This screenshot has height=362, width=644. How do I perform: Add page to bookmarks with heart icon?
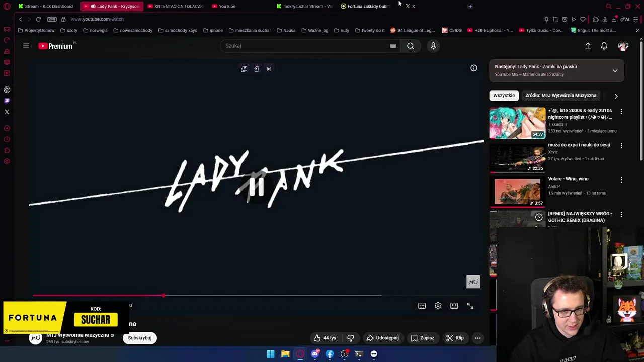[583, 19]
